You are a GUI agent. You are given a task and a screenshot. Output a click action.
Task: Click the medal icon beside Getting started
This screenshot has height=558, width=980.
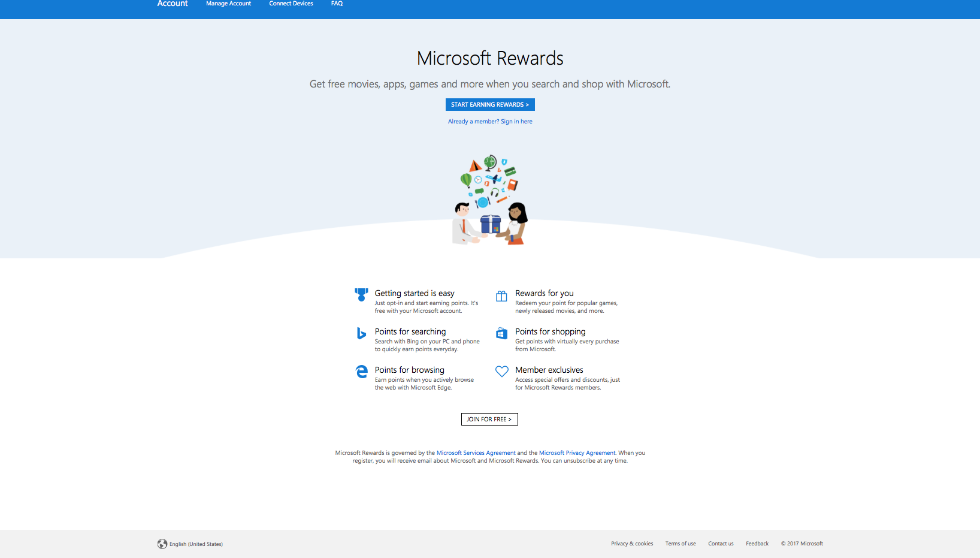pyautogui.click(x=361, y=294)
